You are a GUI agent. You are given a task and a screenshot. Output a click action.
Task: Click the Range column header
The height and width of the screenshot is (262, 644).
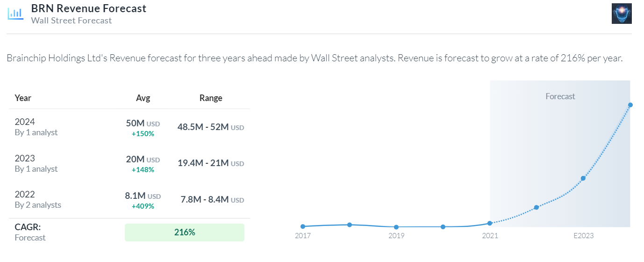click(x=211, y=98)
